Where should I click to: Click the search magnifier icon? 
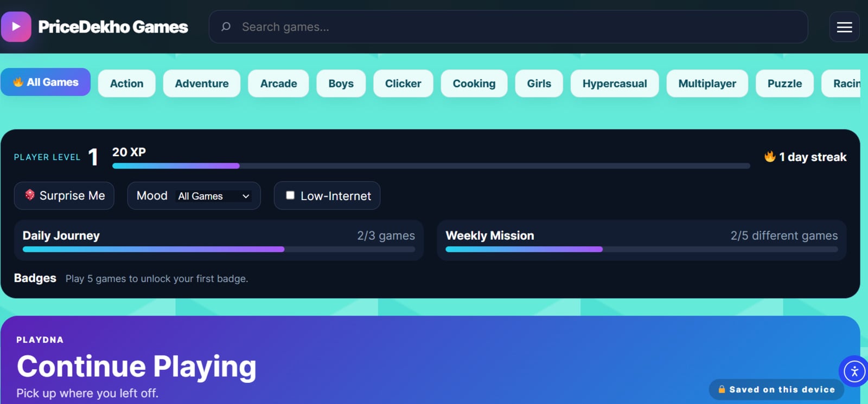[x=226, y=27]
